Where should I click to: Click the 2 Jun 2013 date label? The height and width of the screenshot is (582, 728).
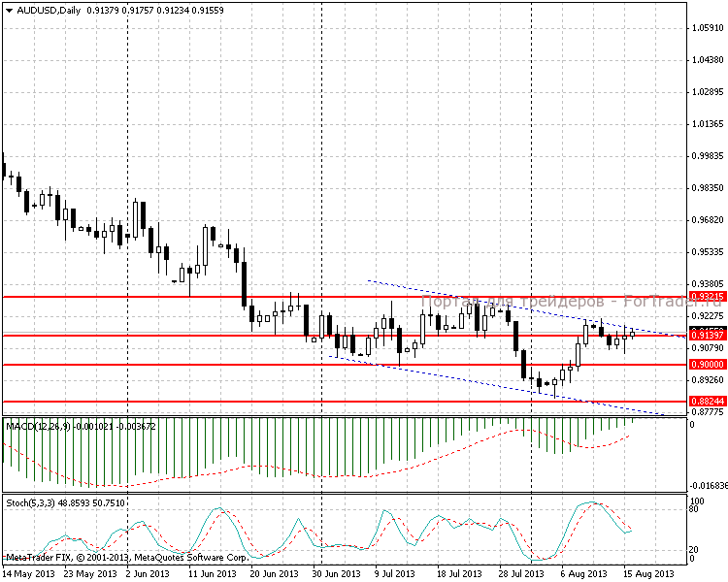tap(148, 574)
